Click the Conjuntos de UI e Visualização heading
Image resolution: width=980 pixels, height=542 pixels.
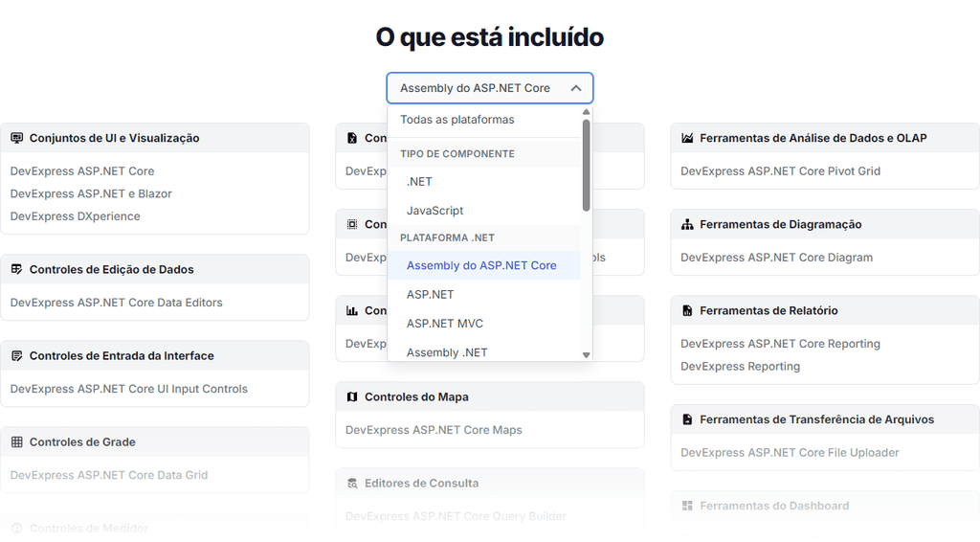(x=115, y=138)
